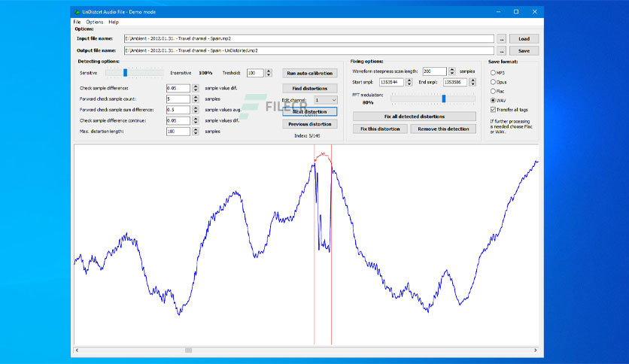The width and height of the screenshot is (629, 364).
Task: Increase the Start smpl spinner value
Action: click(409, 80)
